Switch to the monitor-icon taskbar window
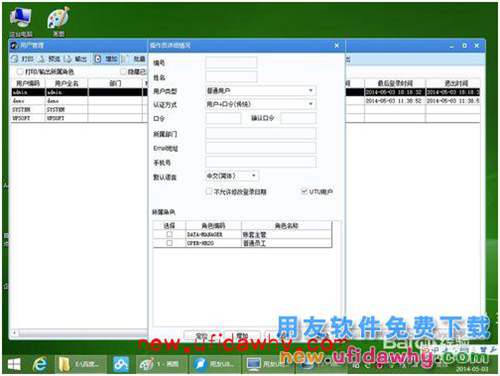 (268, 364)
